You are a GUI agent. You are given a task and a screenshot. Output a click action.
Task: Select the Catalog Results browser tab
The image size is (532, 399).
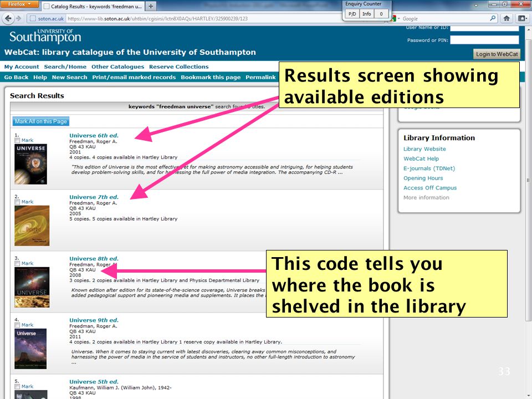tap(93, 6)
